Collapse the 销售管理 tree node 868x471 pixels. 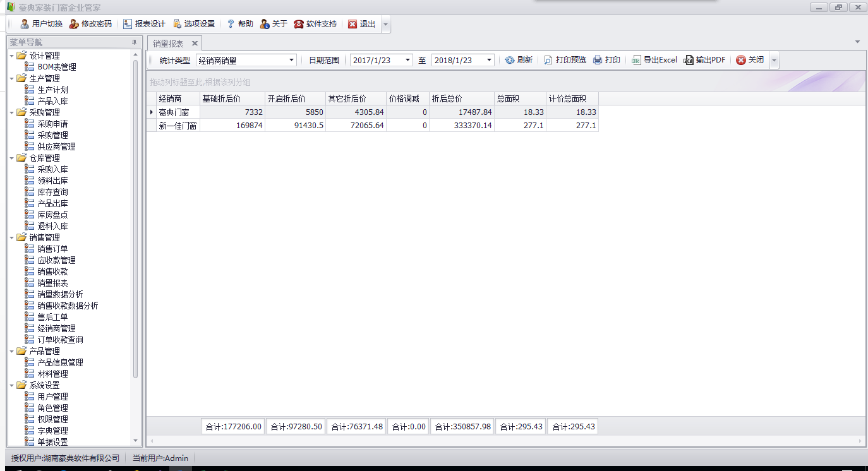[12, 237]
